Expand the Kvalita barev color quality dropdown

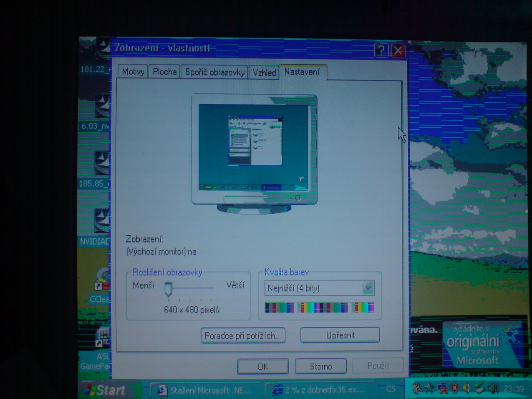(368, 288)
